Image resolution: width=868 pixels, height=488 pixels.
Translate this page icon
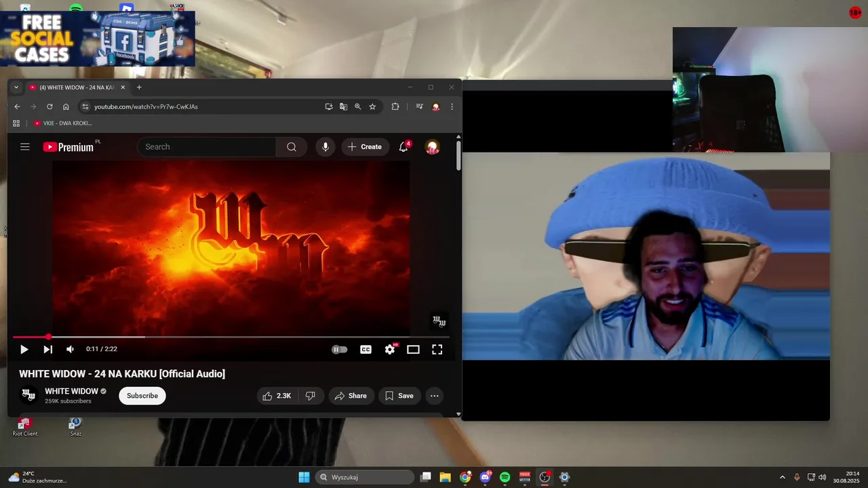point(343,106)
